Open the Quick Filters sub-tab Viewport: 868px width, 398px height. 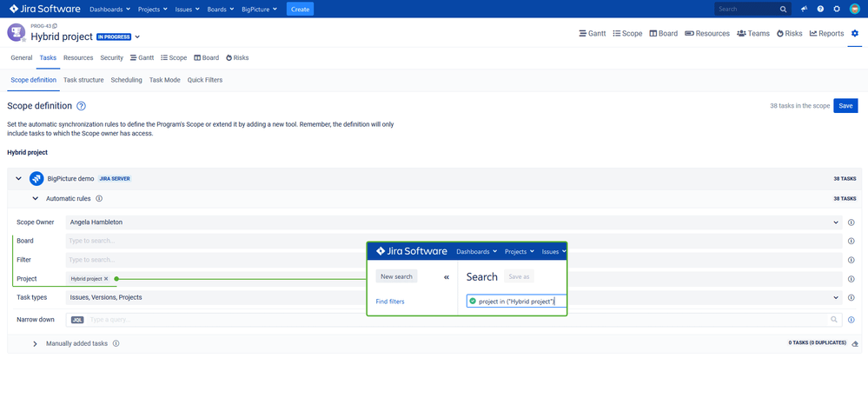coord(205,80)
